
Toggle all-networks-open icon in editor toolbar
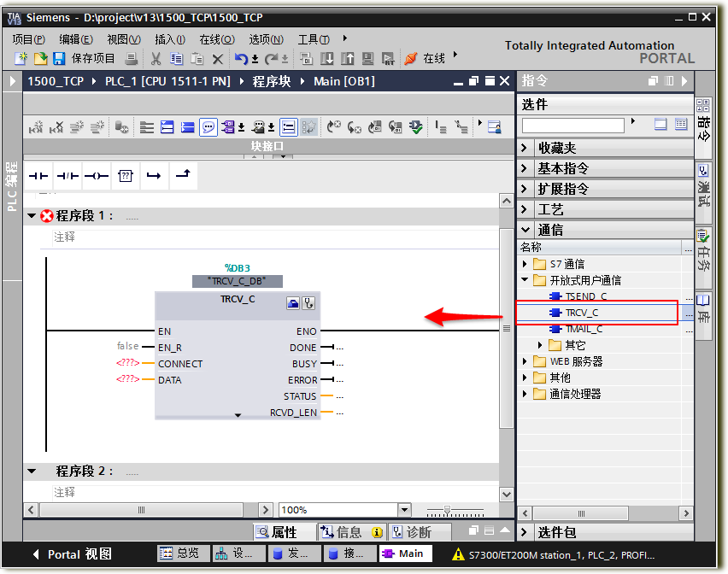tap(167, 127)
